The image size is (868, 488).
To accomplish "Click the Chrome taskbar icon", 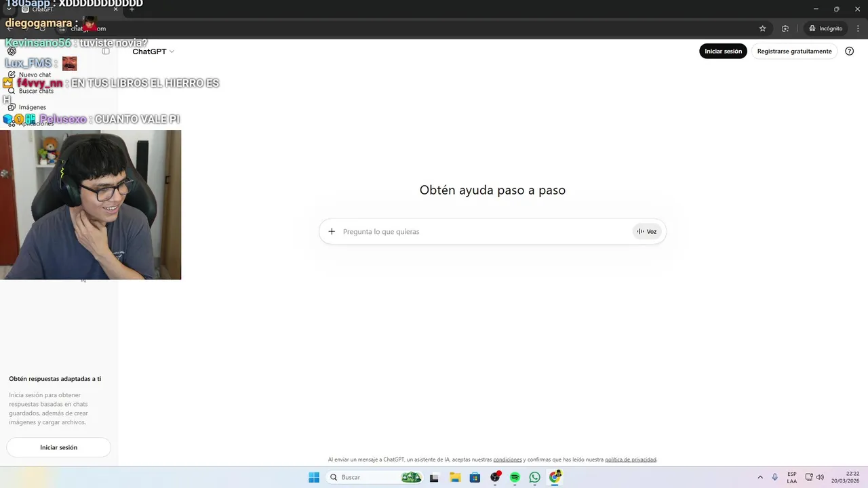I will (555, 477).
